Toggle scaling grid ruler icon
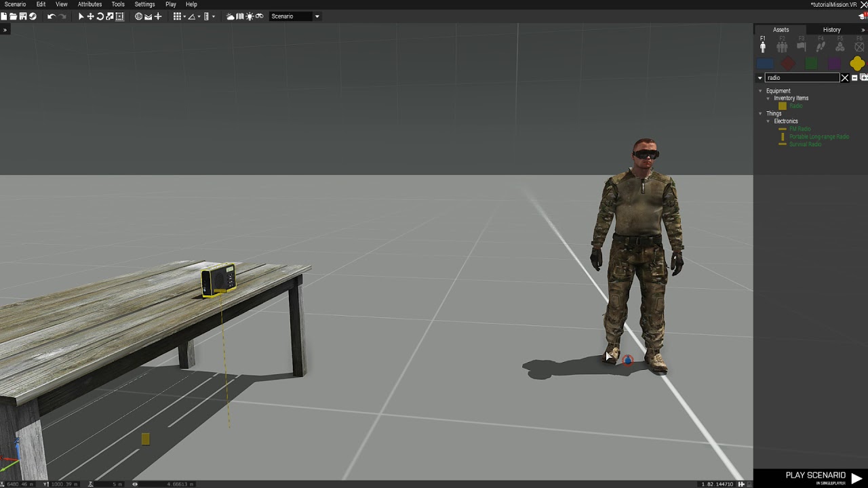 [x=206, y=16]
